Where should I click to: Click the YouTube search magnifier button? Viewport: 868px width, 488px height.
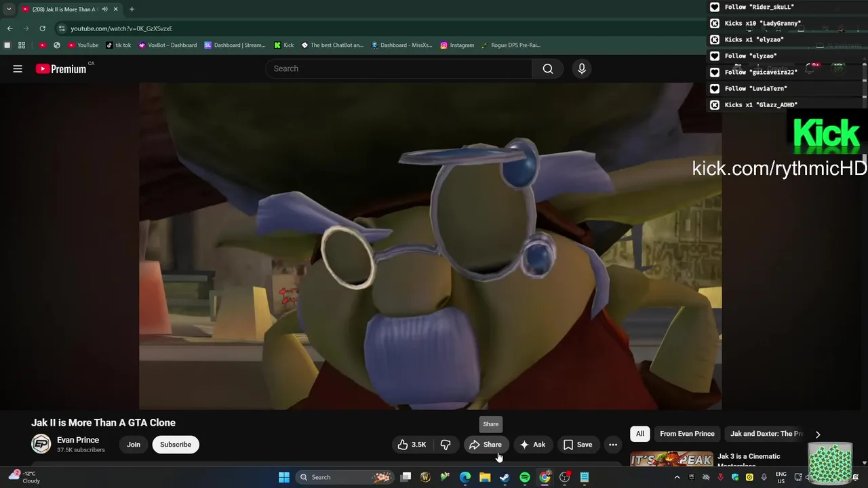point(548,68)
